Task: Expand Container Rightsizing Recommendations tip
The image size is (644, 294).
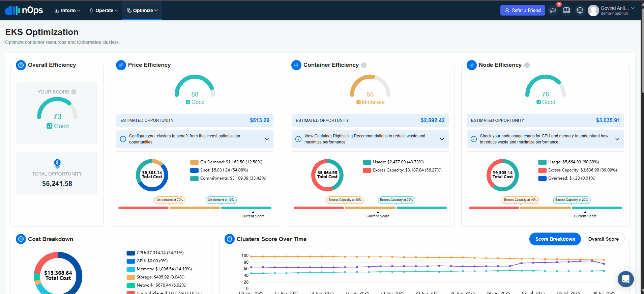Action: [x=442, y=139]
